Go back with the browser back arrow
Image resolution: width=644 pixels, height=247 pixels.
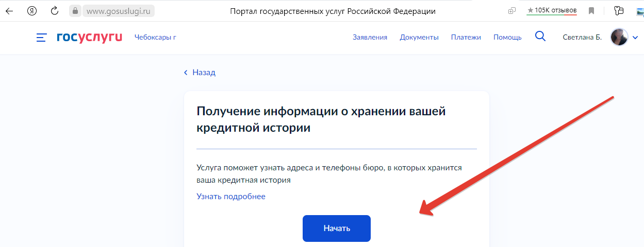(x=9, y=11)
